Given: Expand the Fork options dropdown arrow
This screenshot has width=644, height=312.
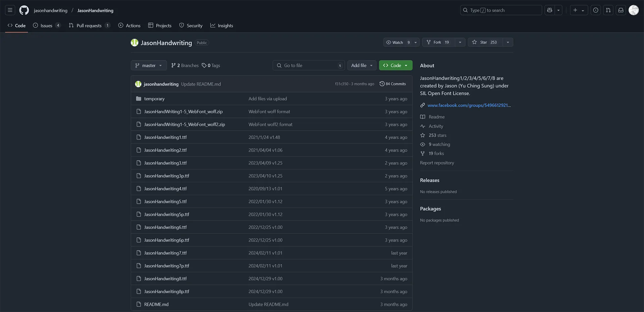Looking at the screenshot, I should pyautogui.click(x=460, y=42).
